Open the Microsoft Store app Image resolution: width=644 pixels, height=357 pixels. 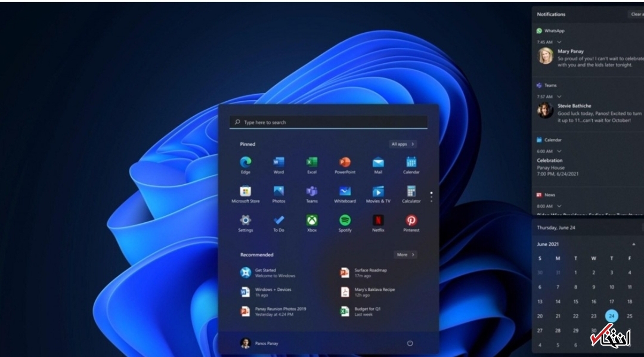[x=245, y=191]
